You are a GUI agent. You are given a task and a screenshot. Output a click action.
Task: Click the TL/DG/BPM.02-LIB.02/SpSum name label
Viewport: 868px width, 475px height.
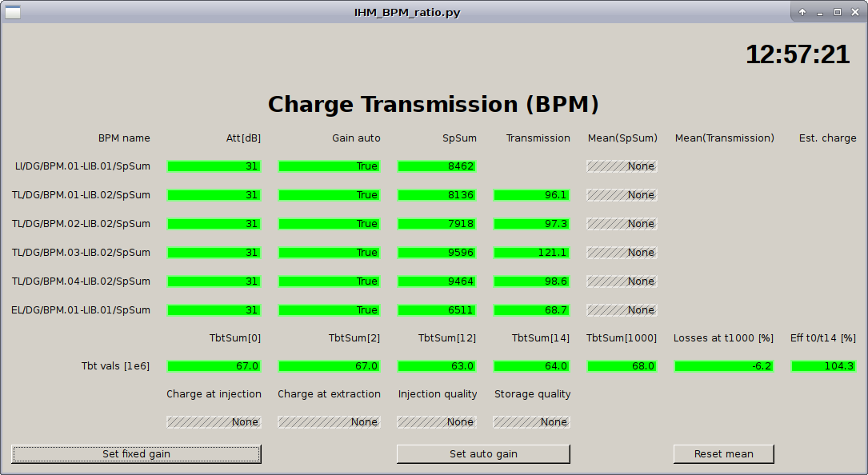(81, 224)
